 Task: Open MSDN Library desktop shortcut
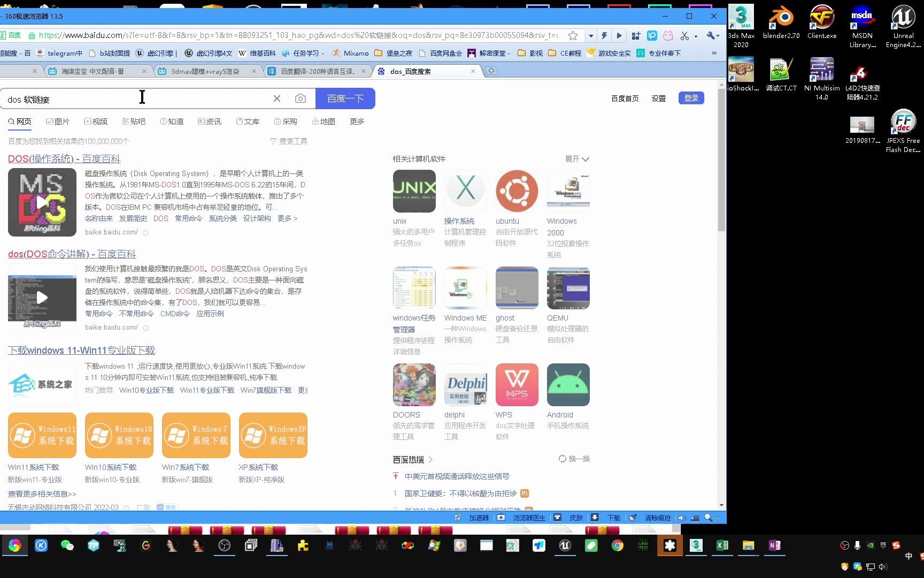862,26
